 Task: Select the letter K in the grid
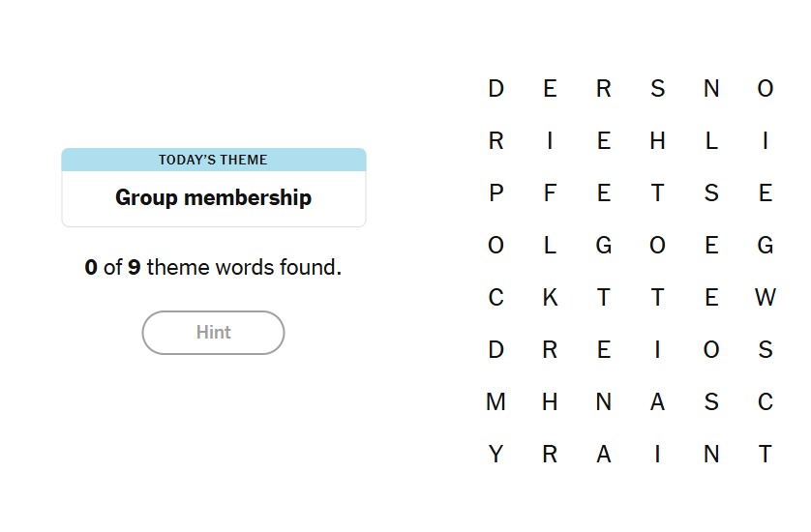pyautogui.click(x=550, y=298)
